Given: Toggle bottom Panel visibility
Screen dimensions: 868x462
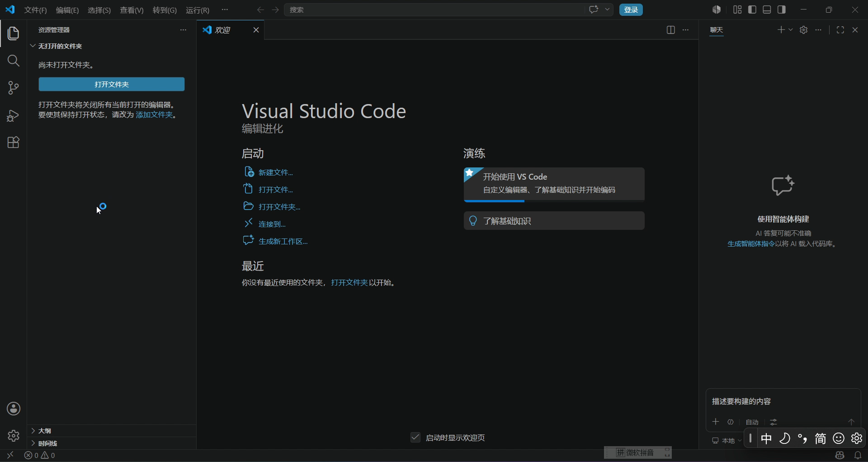Looking at the screenshot, I should pyautogui.click(x=767, y=10).
